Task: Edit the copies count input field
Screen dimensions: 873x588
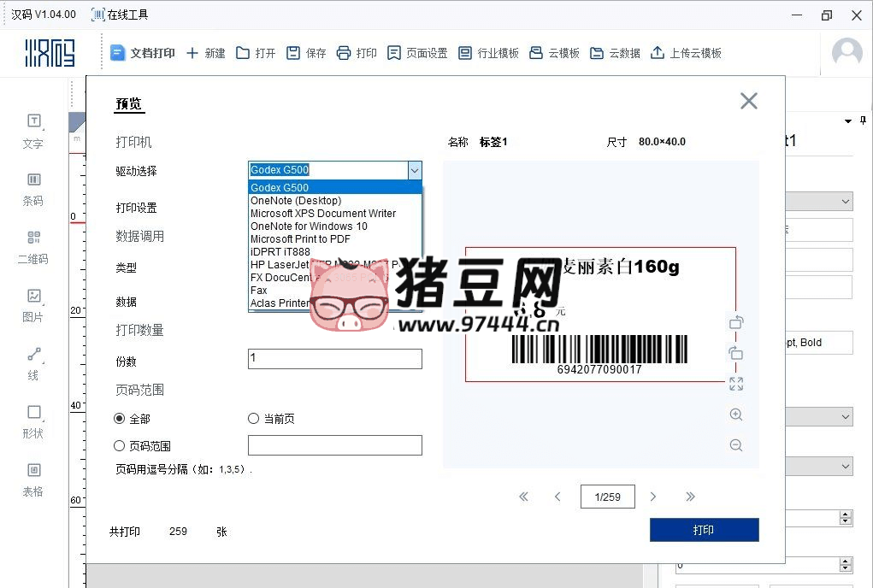Action: [334, 358]
